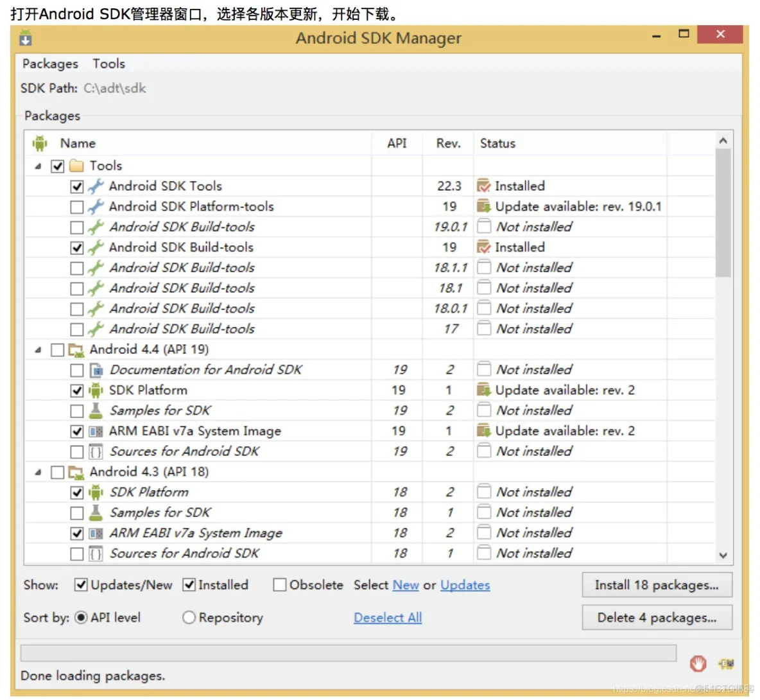Collapse the Tools tree group

[39, 166]
